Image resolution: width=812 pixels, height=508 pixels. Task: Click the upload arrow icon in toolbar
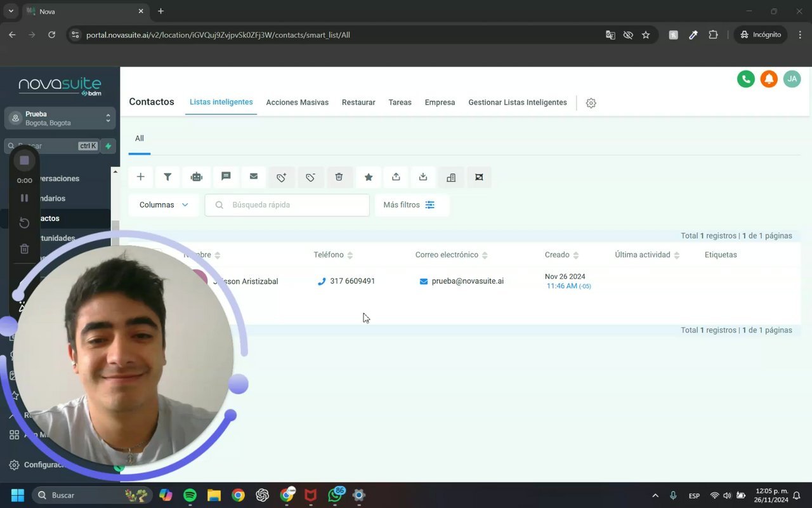coord(396,177)
